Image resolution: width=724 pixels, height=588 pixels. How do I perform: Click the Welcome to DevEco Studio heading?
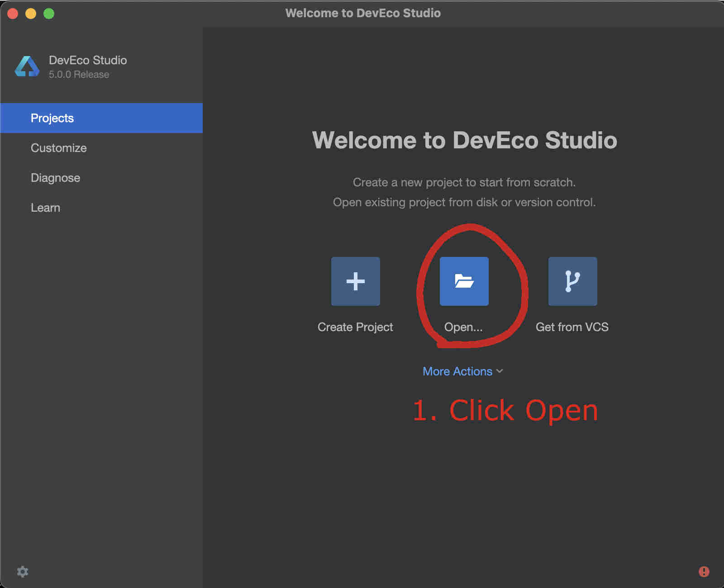click(x=465, y=140)
